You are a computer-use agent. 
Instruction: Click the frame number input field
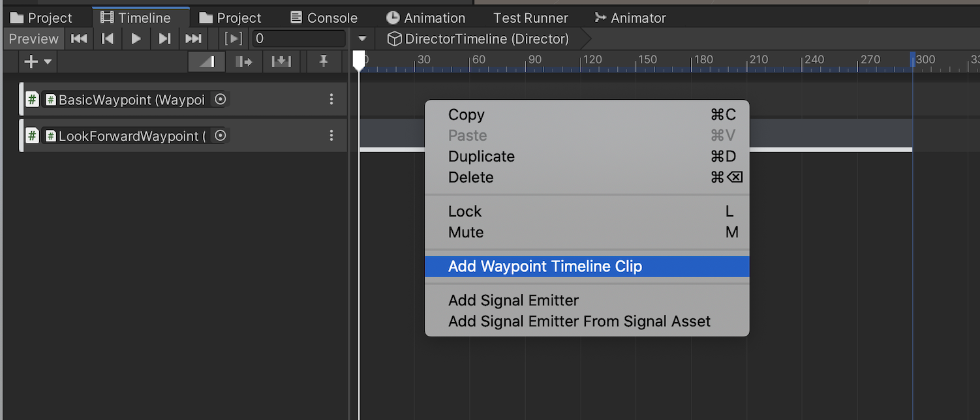pos(299,38)
